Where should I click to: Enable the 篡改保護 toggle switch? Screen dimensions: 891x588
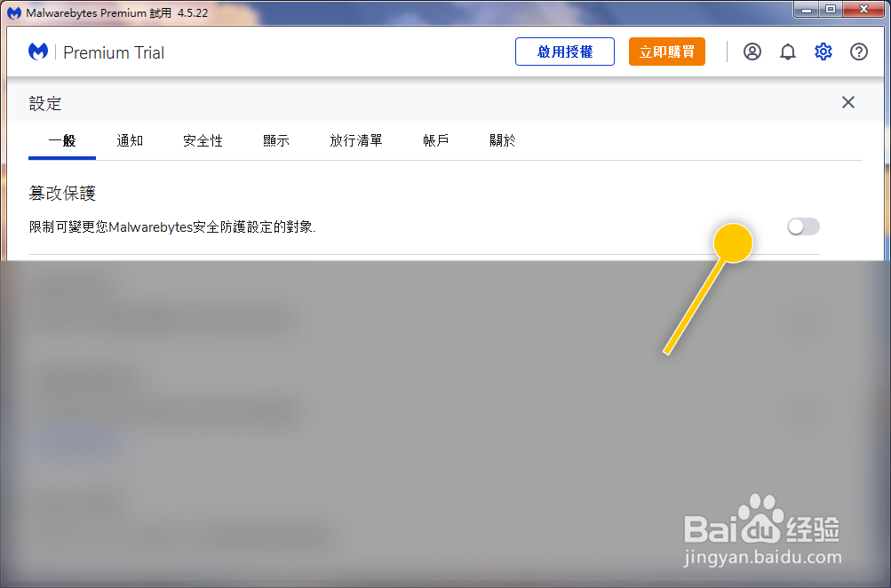click(803, 226)
